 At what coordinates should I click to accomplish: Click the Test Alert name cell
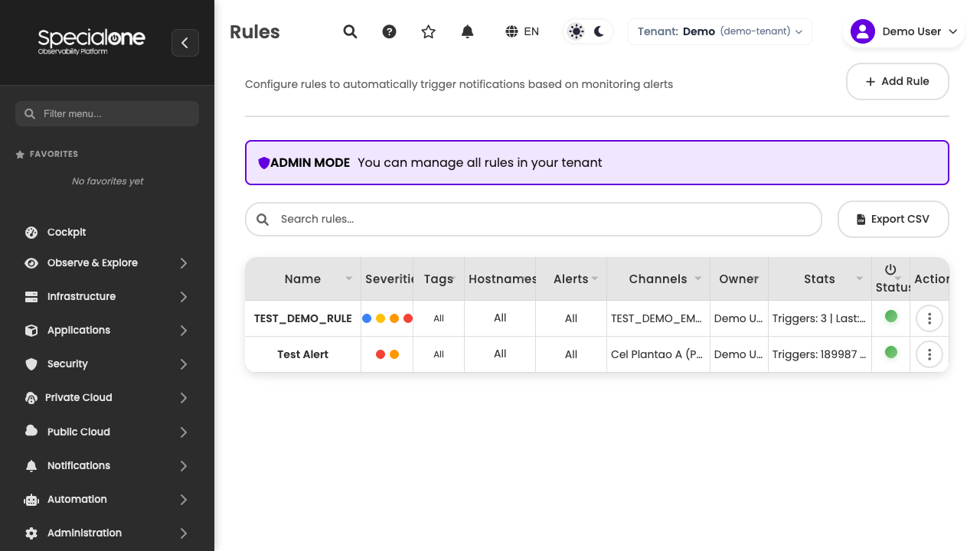pyautogui.click(x=303, y=354)
